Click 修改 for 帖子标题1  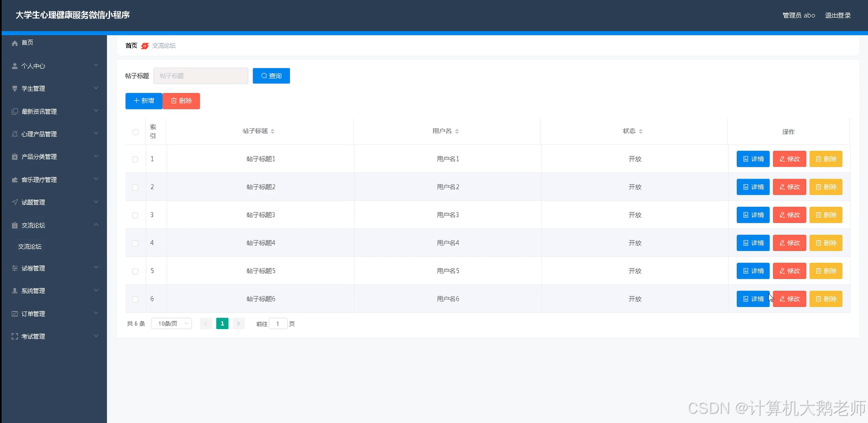tap(789, 159)
